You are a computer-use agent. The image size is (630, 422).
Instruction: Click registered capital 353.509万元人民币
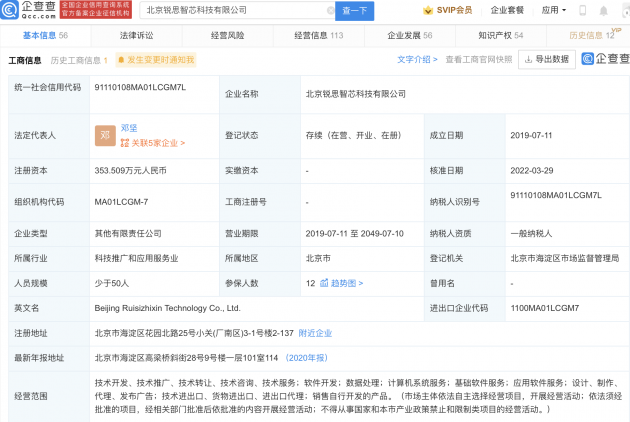[131, 171]
